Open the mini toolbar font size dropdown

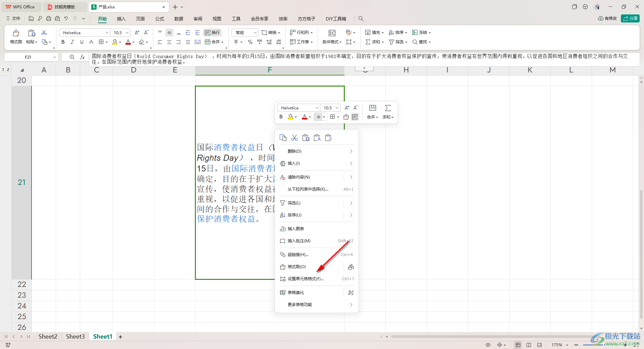(337, 108)
